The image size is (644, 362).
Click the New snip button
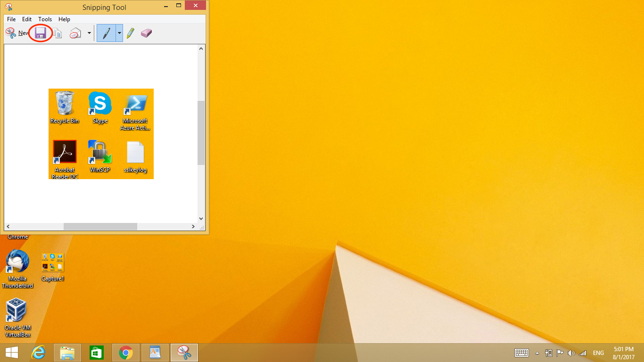coord(17,33)
